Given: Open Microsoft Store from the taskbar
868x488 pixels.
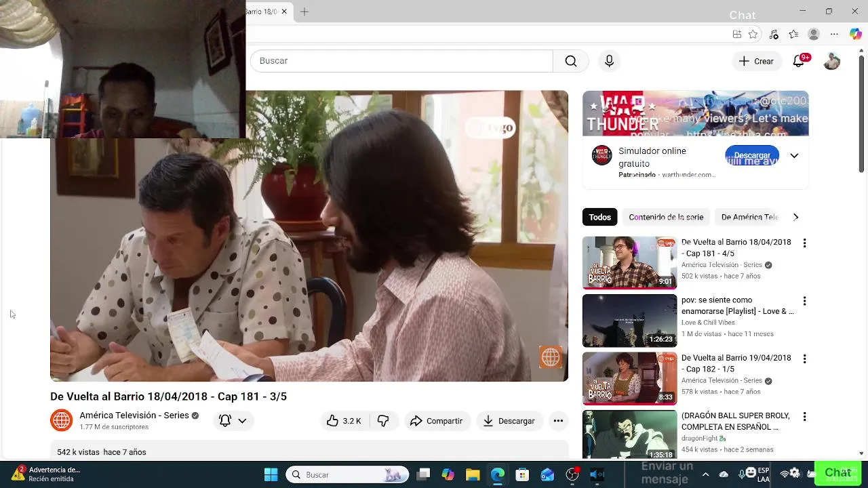Looking at the screenshot, I should [x=521, y=474].
